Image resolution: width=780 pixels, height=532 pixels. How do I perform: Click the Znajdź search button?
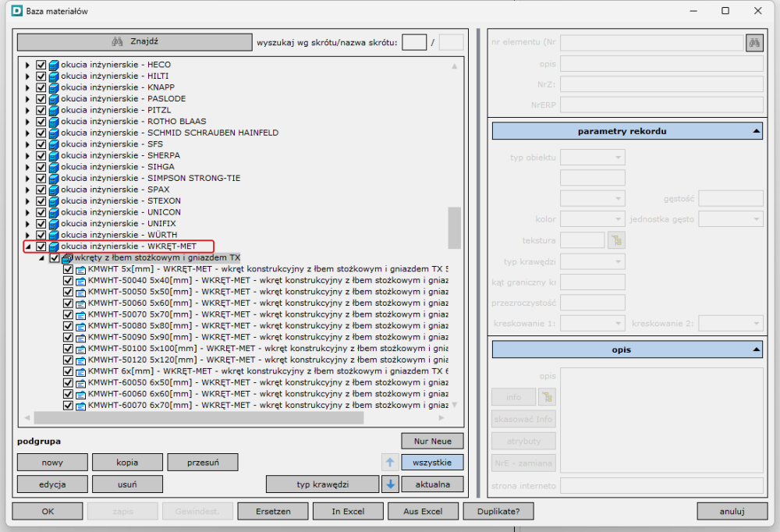click(x=135, y=42)
